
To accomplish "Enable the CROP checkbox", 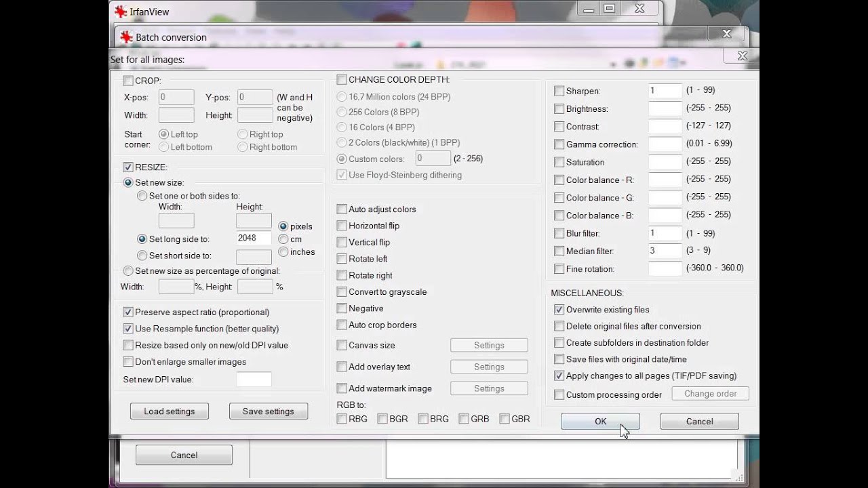I will (x=128, y=81).
